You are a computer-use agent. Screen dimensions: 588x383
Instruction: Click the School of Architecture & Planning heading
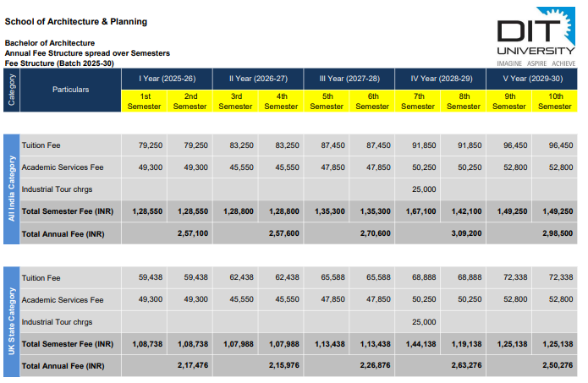coord(76,21)
